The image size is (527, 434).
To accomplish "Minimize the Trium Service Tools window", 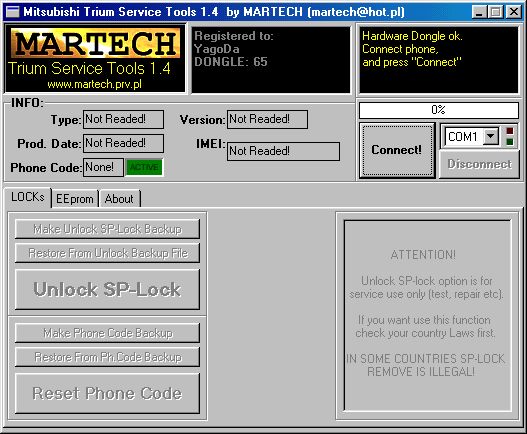I will point(479,12).
